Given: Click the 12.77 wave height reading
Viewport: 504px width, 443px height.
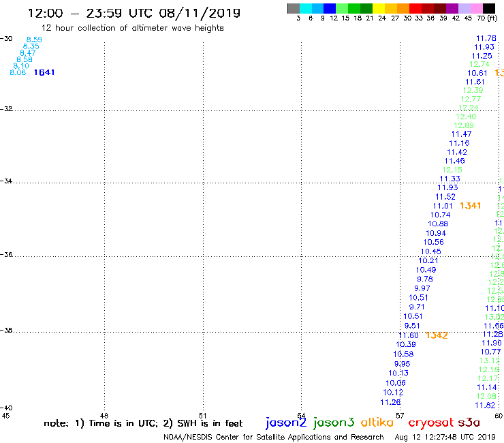Looking at the screenshot, I should (x=471, y=99).
